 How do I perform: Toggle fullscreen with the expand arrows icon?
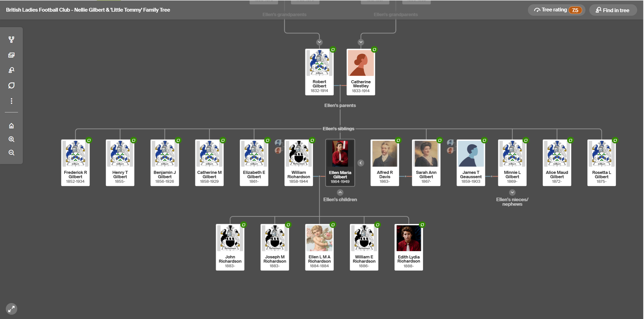pos(11,309)
